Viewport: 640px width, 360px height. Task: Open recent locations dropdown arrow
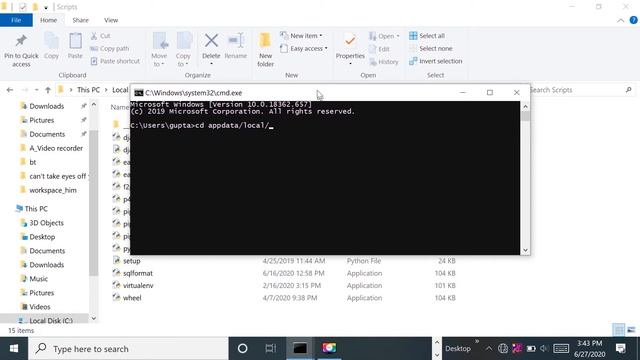36,90
